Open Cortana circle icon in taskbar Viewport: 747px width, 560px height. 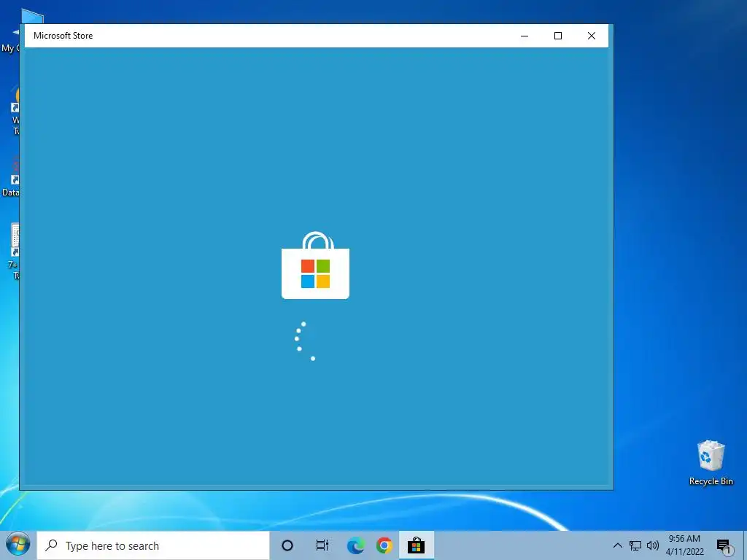pyautogui.click(x=287, y=545)
